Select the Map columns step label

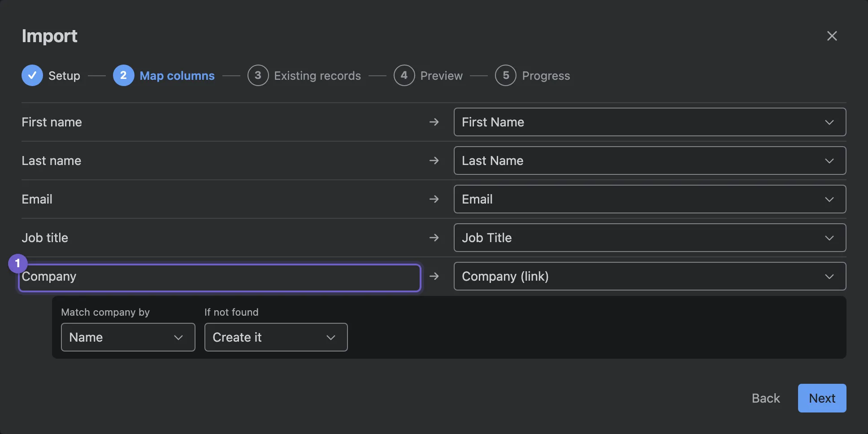tap(177, 76)
